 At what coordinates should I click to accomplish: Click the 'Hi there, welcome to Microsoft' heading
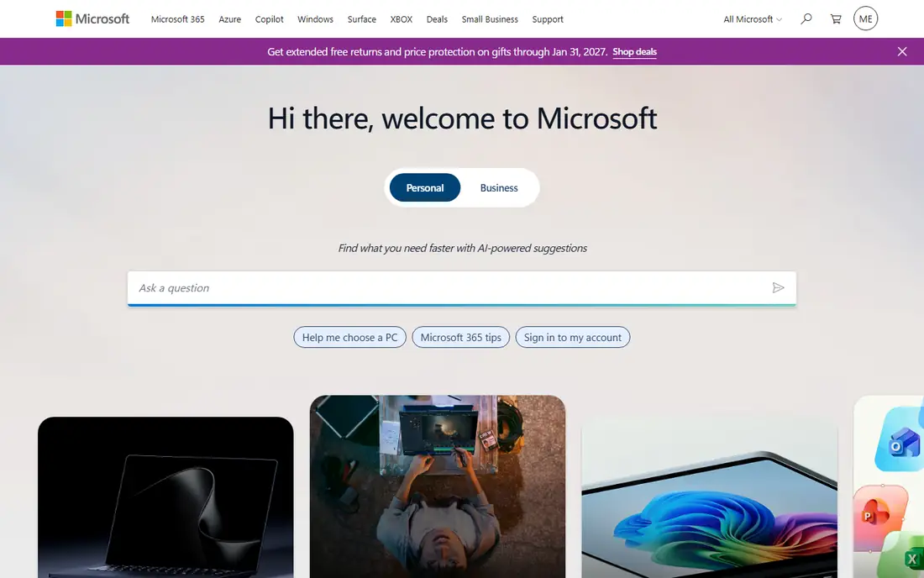(x=462, y=118)
